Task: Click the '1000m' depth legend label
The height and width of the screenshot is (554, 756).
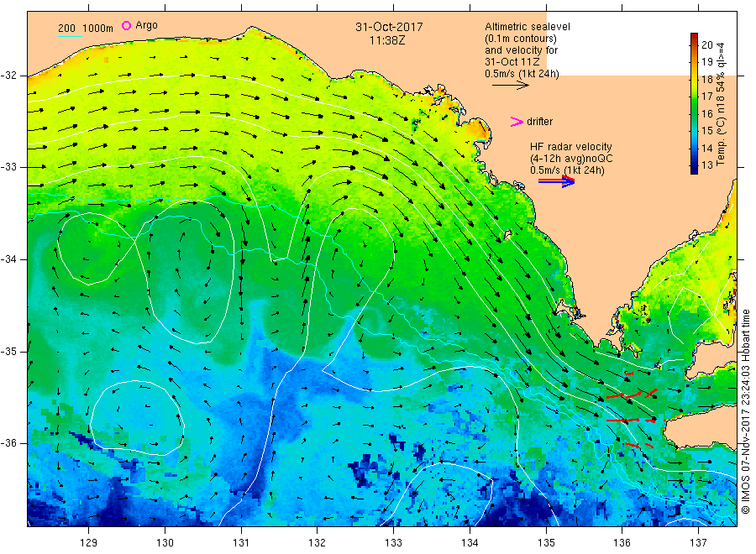Action: [98, 29]
